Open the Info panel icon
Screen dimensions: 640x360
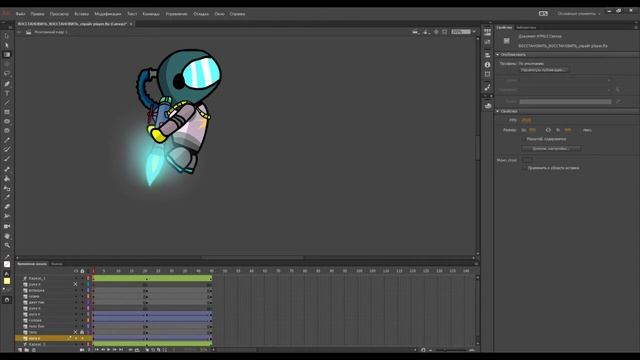pyautogui.click(x=487, y=64)
